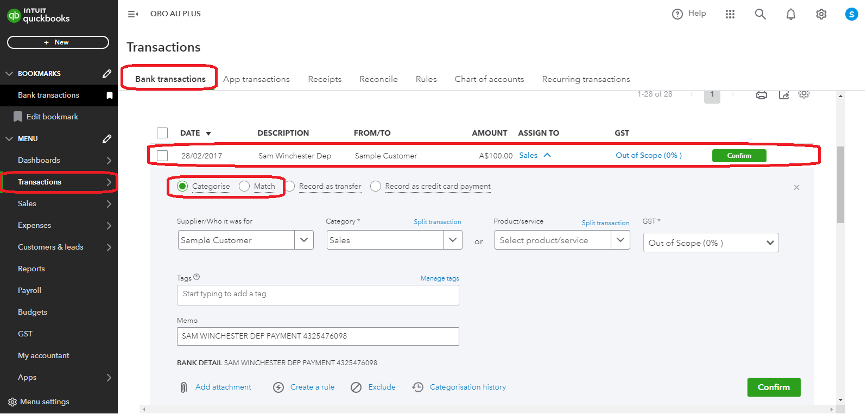Click the Create a rule link
Viewport: 868px width, 414px height.
coord(312,387)
